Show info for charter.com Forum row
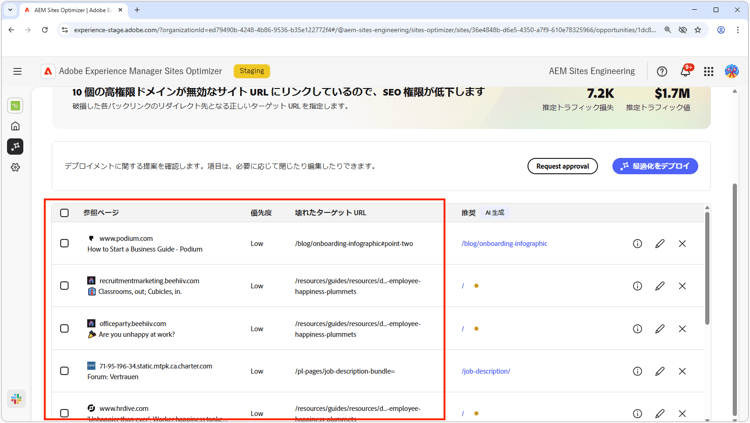Screen dimensions: 750x423 pyautogui.click(x=638, y=371)
